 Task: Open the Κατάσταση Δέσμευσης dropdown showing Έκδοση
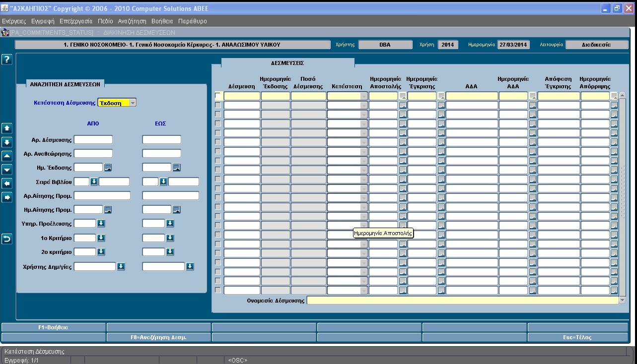133,103
